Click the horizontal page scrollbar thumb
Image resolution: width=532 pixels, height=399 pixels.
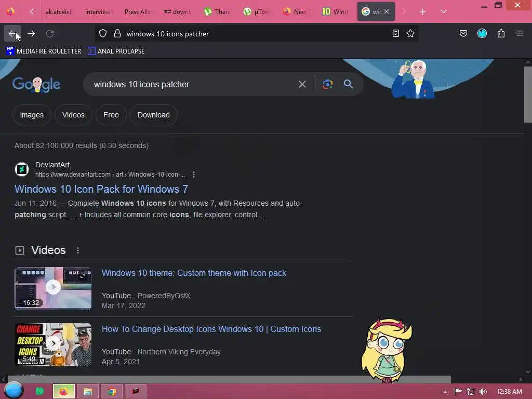pos(229,379)
